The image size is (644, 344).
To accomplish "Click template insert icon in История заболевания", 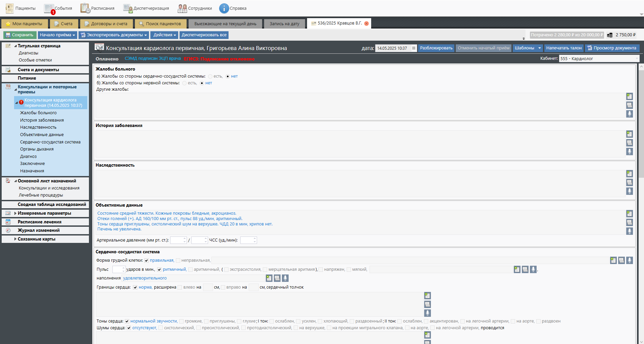I will click(629, 134).
